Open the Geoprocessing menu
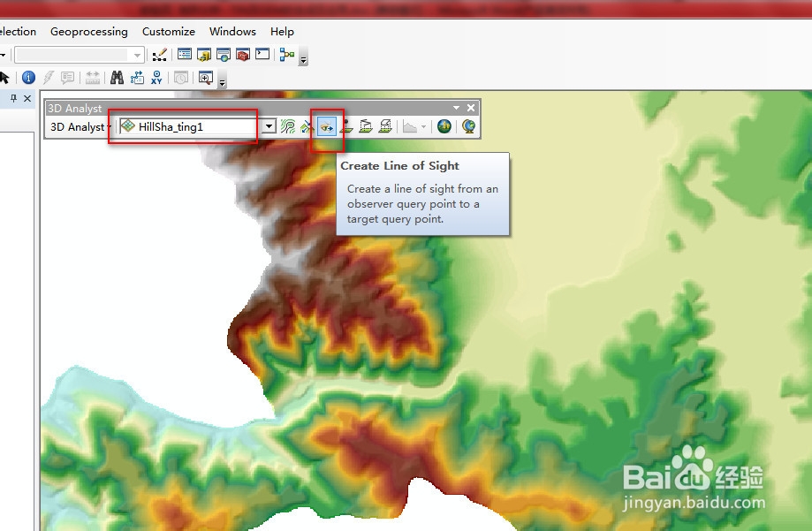Image resolution: width=812 pixels, height=531 pixels. pos(89,32)
